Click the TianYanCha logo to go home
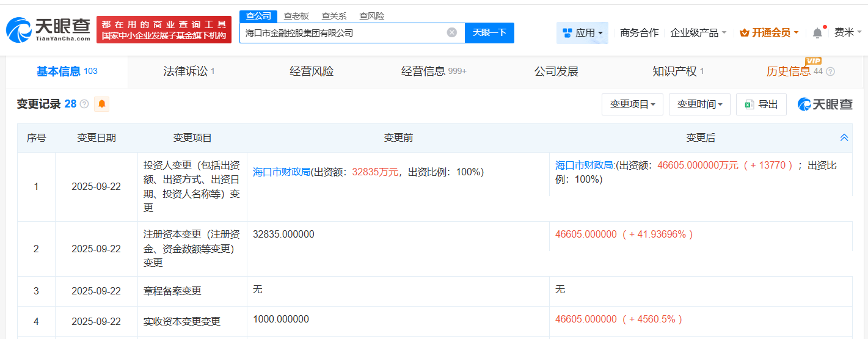The height and width of the screenshot is (339, 868). click(48, 29)
